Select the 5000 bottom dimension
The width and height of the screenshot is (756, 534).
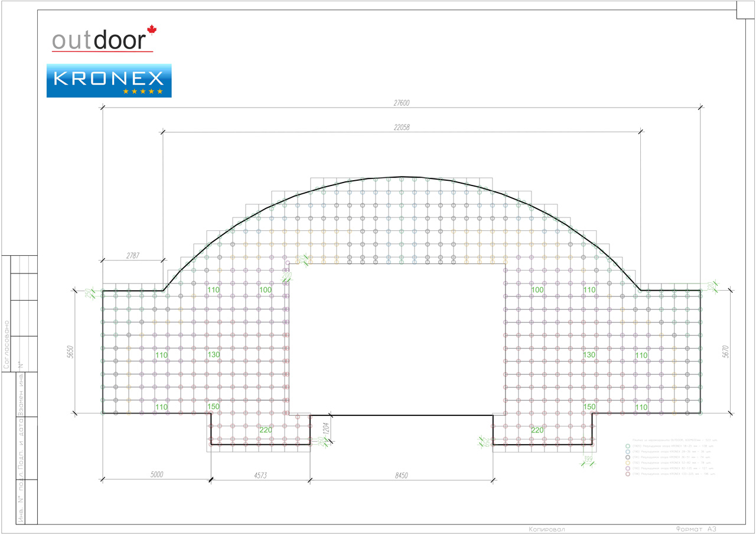[157, 474]
